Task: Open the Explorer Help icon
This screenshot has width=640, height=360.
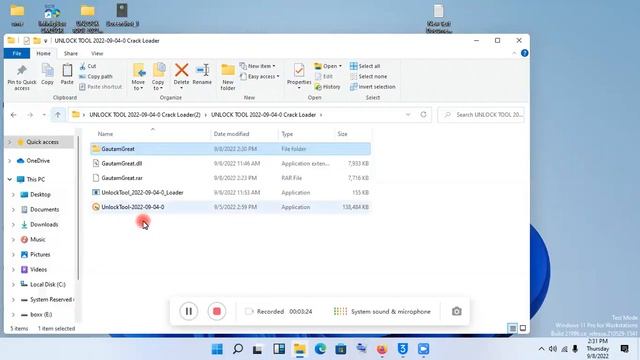Action: tap(524, 53)
